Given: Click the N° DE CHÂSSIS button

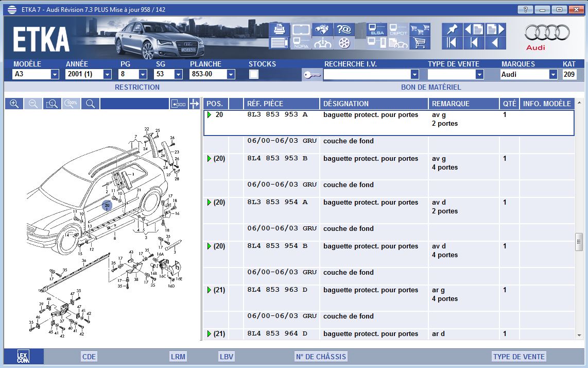Looking at the screenshot, I should 321,357.
